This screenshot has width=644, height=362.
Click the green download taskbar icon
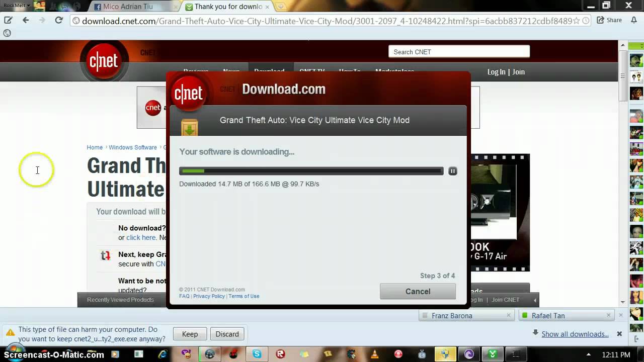(x=493, y=354)
